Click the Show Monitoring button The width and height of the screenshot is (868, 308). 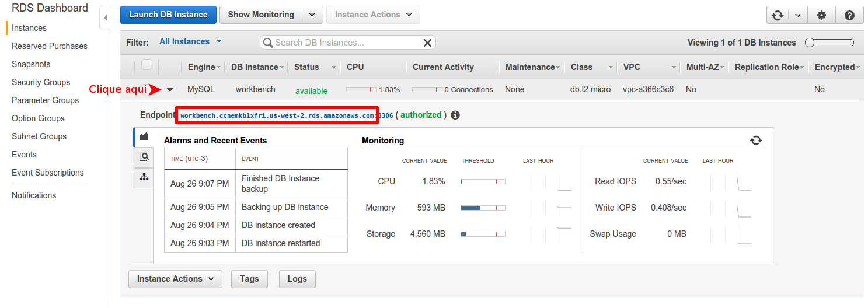[x=261, y=15]
